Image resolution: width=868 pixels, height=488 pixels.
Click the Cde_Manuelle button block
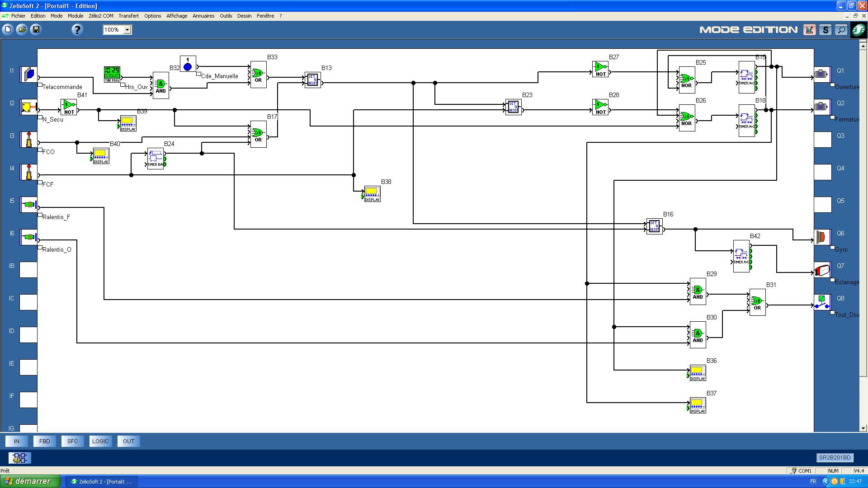(188, 64)
